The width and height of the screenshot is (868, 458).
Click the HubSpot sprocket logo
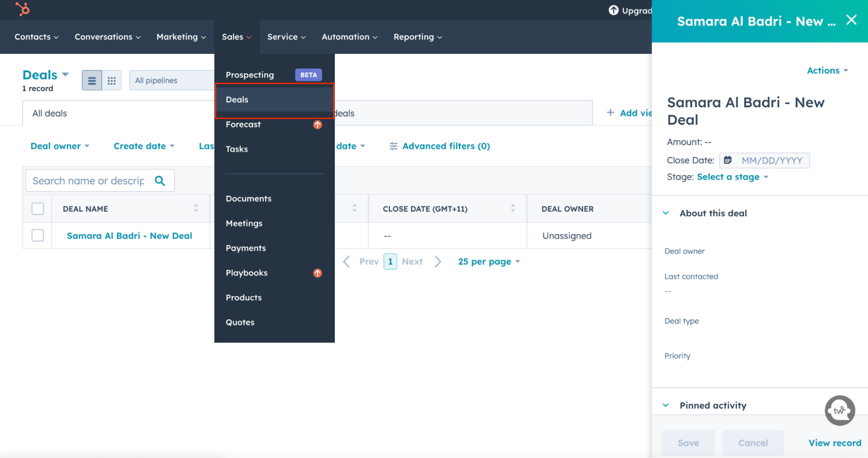23,9
